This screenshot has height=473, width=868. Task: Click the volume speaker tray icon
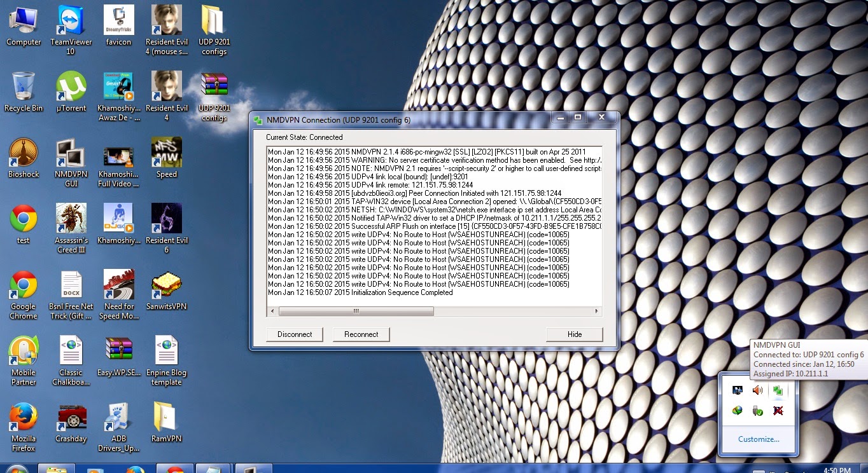tap(757, 390)
